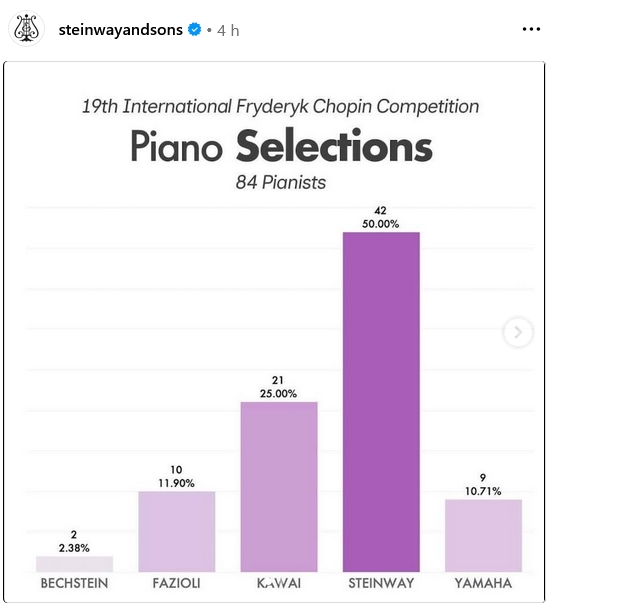Click the Steinway lyre profile avatar

point(27,28)
